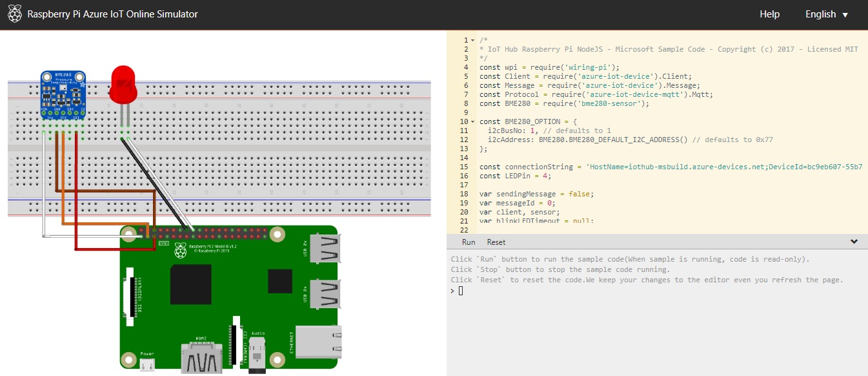Click line number 8 in gutter
This screenshot has width=868, height=376.
click(x=466, y=103)
